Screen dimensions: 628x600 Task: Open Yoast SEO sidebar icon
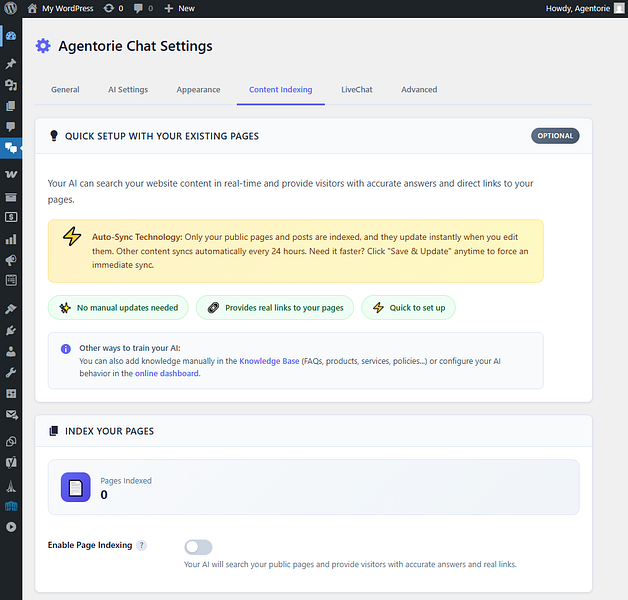(11, 463)
